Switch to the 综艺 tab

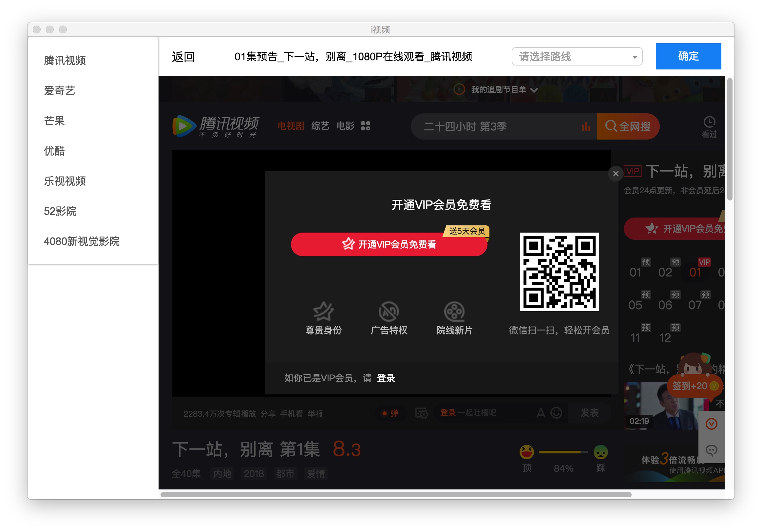tap(320, 126)
